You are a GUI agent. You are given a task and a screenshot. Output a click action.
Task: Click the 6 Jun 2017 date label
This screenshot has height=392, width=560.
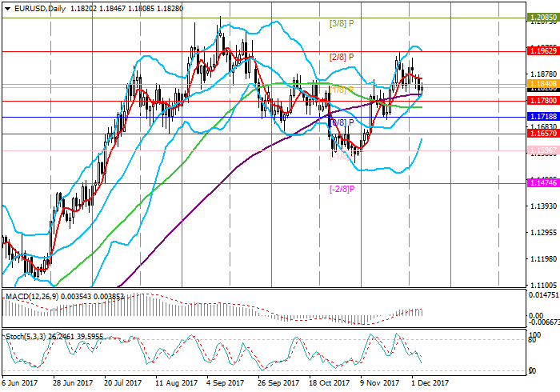(20, 383)
